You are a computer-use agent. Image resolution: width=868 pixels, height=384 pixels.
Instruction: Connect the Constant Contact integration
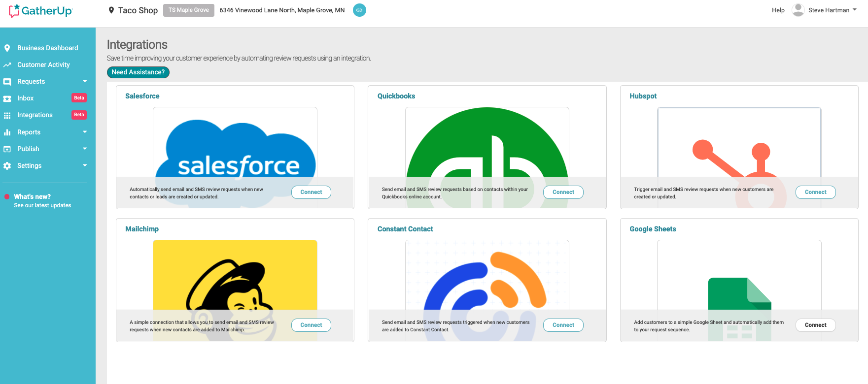[563, 325]
